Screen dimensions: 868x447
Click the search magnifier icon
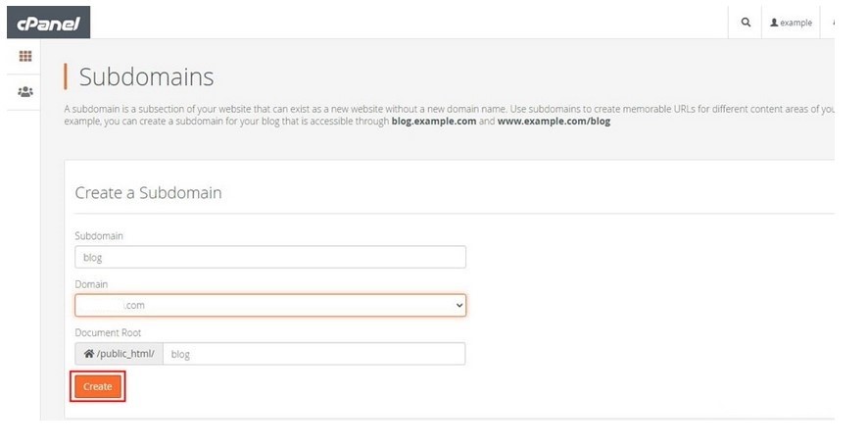coord(746,23)
